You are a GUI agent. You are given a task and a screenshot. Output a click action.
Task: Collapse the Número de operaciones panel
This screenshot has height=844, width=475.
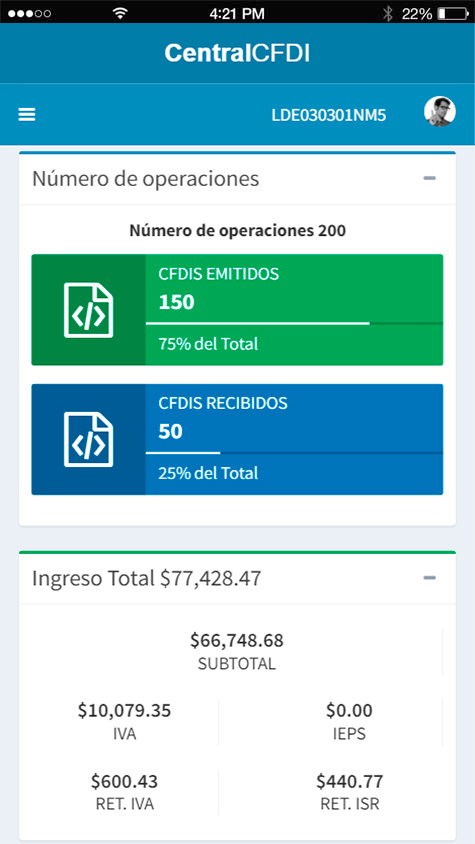pyautogui.click(x=429, y=178)
